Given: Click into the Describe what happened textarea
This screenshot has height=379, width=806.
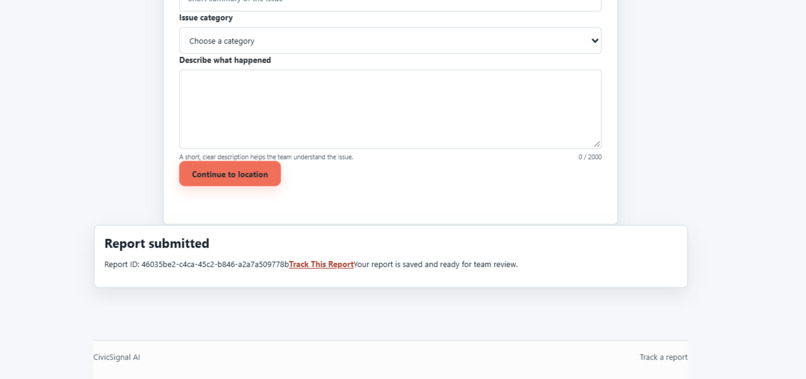Looking at the screenshot, I should tap(390, 110).
